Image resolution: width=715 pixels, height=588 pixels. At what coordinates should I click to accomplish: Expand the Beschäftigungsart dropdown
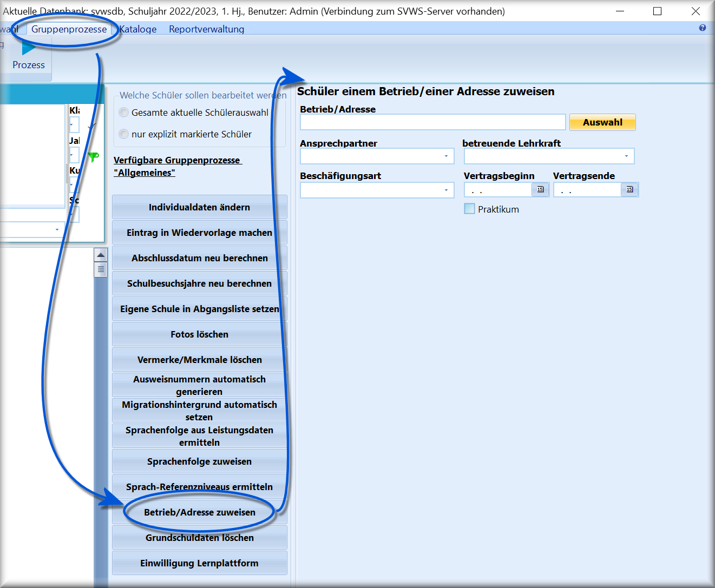(x=446, y=190)
